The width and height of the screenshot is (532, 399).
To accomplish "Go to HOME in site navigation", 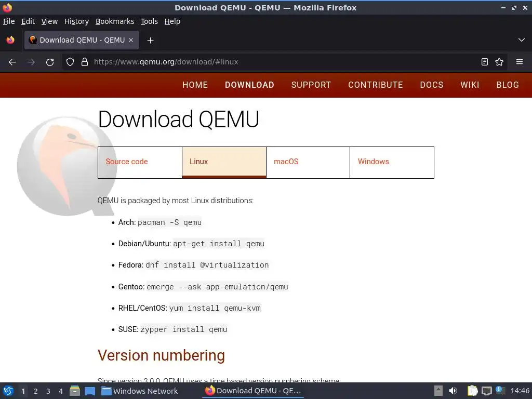I will (x=195, y=85).
